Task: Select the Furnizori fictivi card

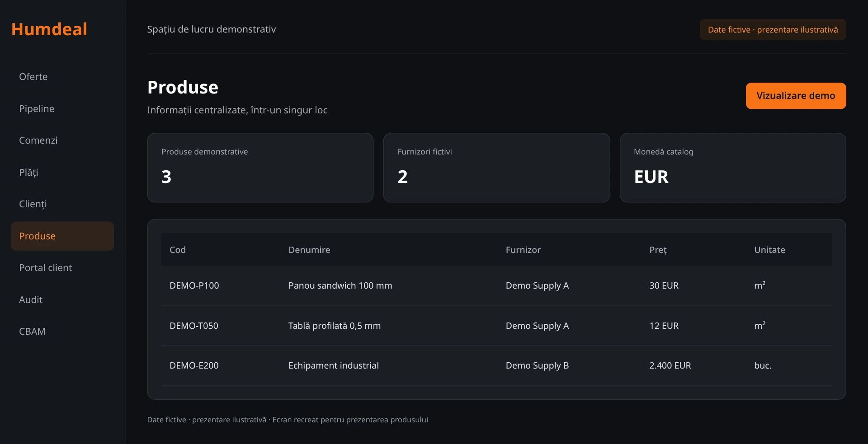Action: [496, 168]
